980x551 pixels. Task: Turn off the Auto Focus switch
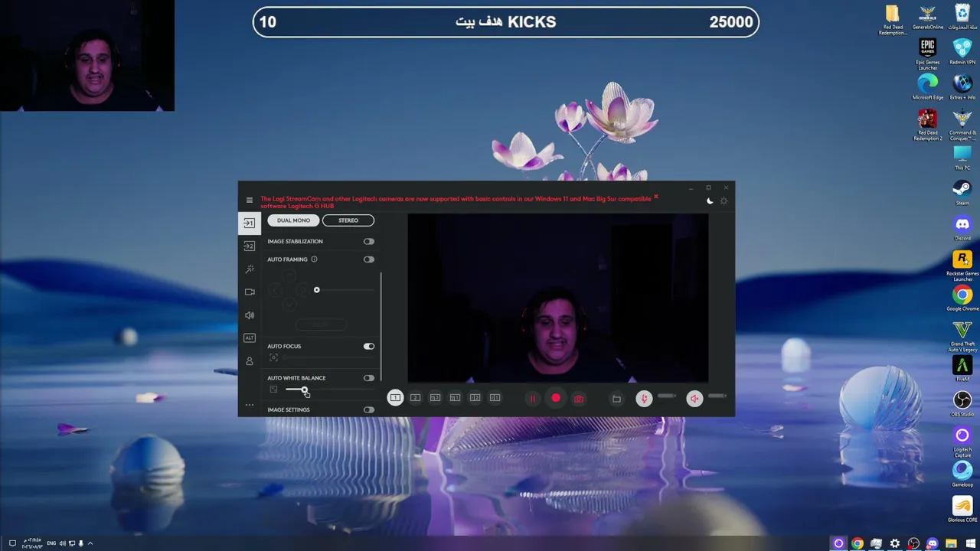[x=369, y=347]
